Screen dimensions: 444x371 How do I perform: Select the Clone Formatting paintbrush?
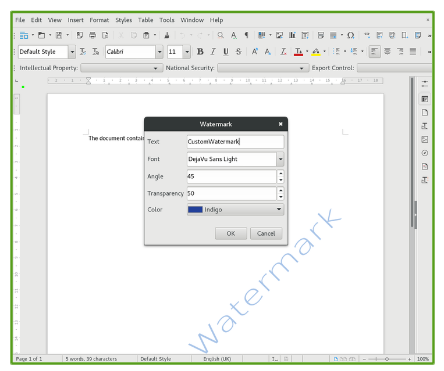(x=167, y=35)
